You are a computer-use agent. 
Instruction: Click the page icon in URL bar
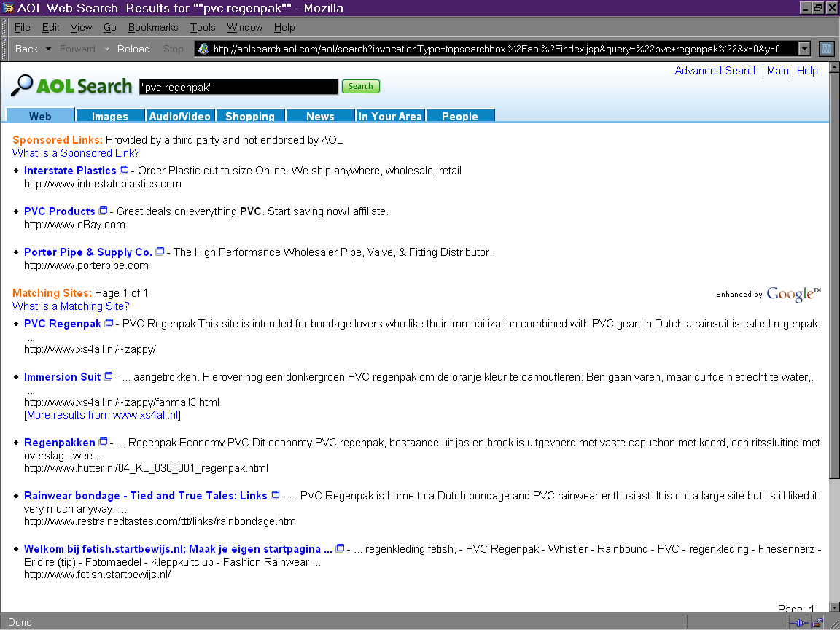(x=203, y=49)
